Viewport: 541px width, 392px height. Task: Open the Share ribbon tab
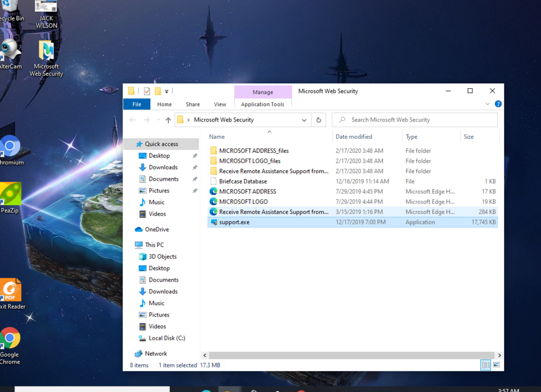pyautogui.click(x=192, y=104)
